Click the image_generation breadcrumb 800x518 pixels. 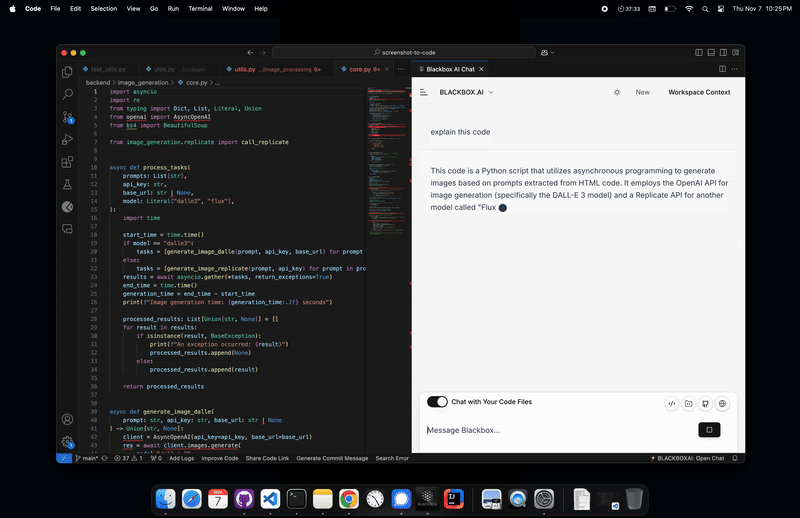[143, 83]
